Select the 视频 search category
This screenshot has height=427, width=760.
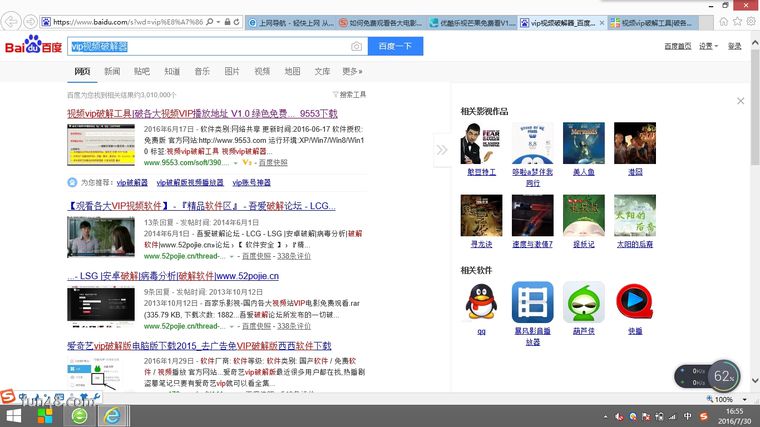tap(262, 71)
